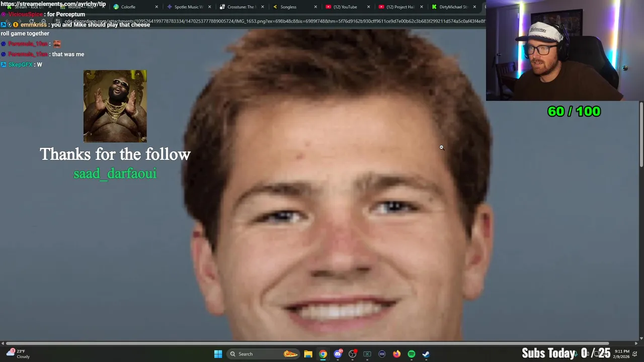
Task: Click the Discord CDN address bar URL
Action: click(x=274, y=21)
